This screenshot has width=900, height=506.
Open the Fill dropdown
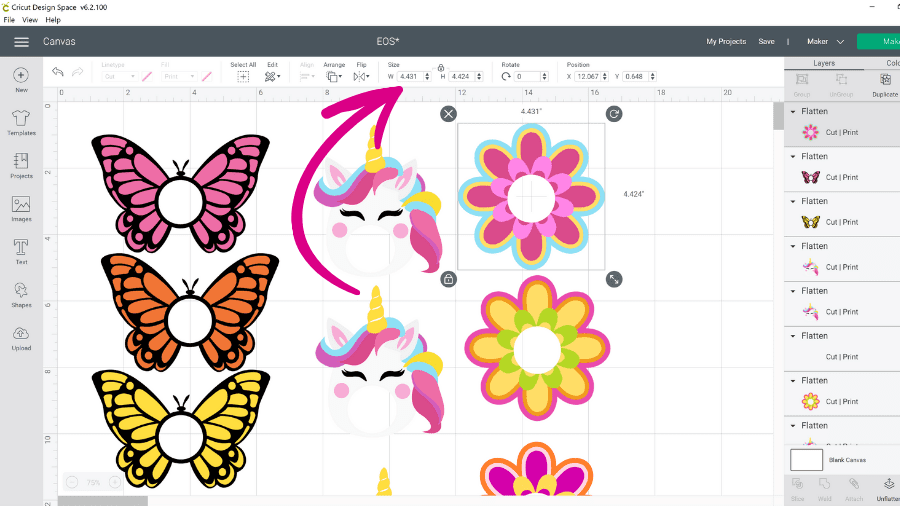[179, 76]
